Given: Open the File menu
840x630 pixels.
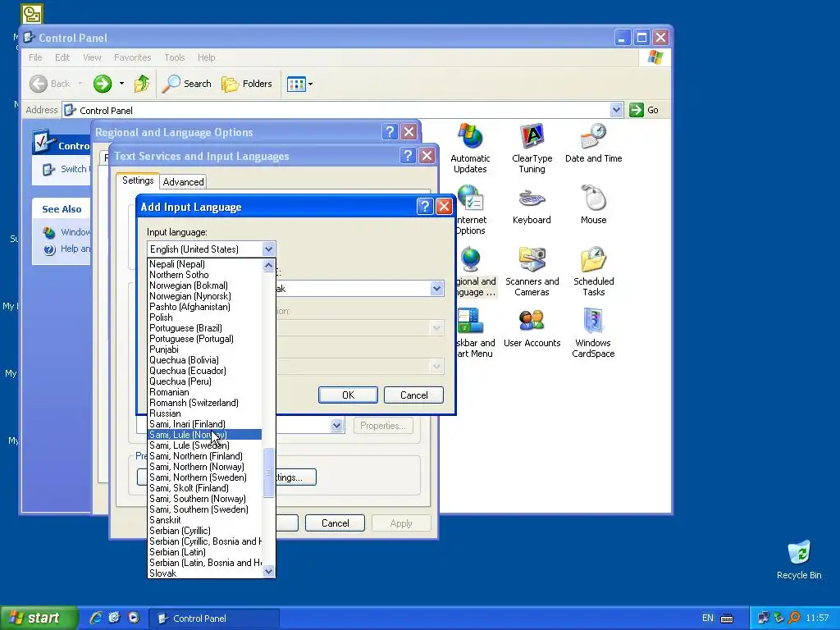Looking at the screenshot, I should tap(35, 57).
